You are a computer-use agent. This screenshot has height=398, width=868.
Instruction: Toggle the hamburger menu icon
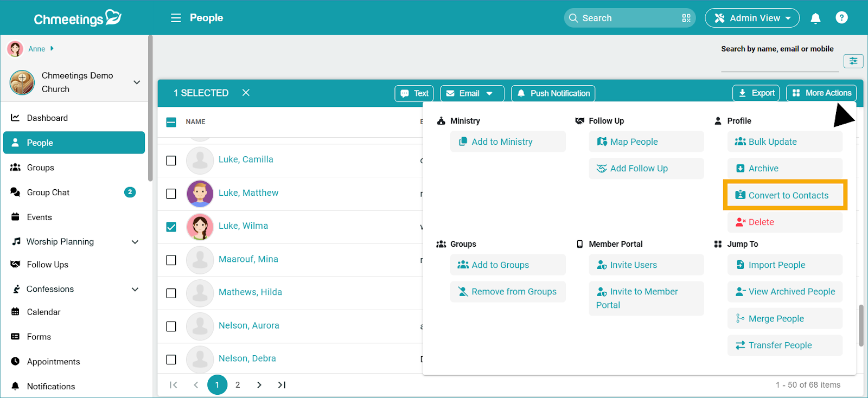pos(176,18)
